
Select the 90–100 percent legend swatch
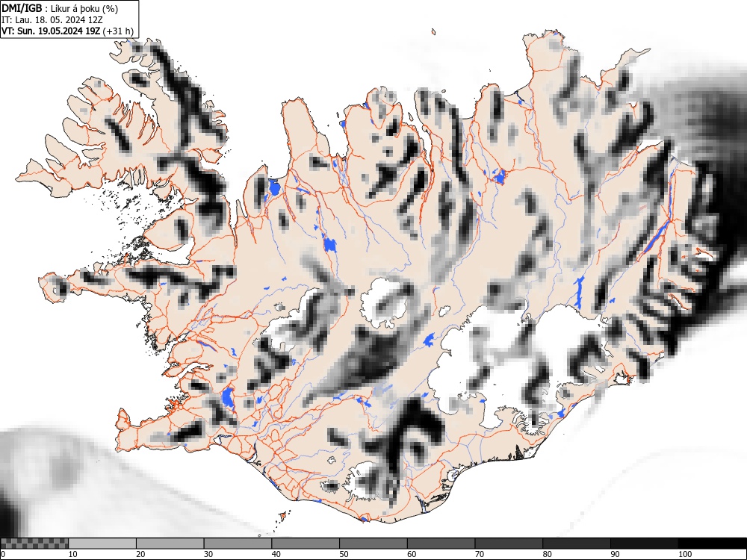pyautogui.click(x=644, y=544)
